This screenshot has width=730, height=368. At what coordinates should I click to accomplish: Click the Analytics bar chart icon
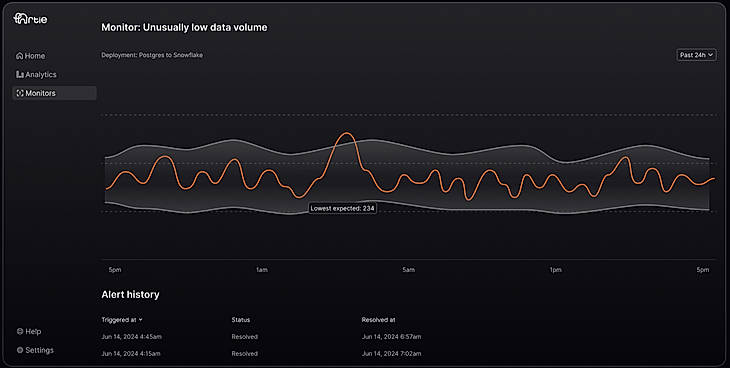(x=20, y=75)
